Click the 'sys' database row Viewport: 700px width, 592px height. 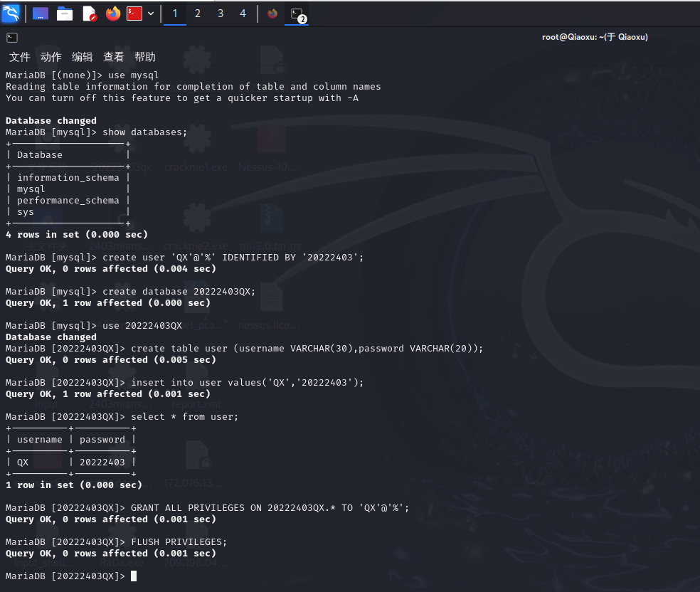pyautogui.click(x=26, y=212)
